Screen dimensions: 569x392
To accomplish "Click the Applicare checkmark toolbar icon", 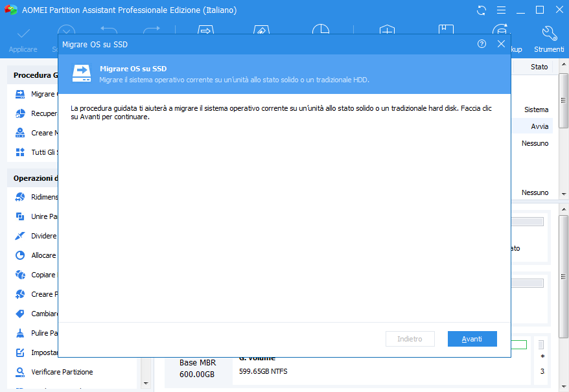I will [23, 34].
